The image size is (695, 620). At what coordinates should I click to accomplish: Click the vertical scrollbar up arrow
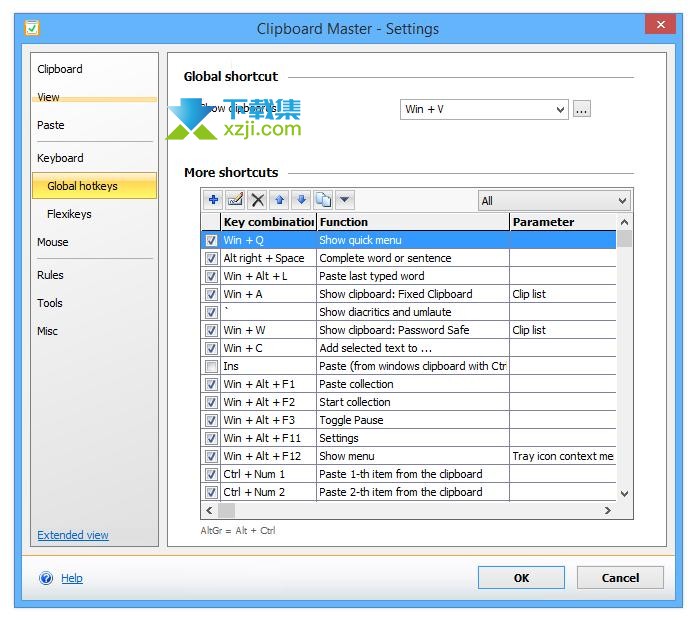point(625,222)
